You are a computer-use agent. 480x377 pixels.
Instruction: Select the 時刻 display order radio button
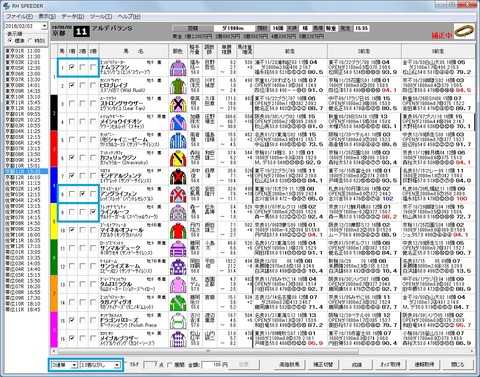(x=31, y=41)
